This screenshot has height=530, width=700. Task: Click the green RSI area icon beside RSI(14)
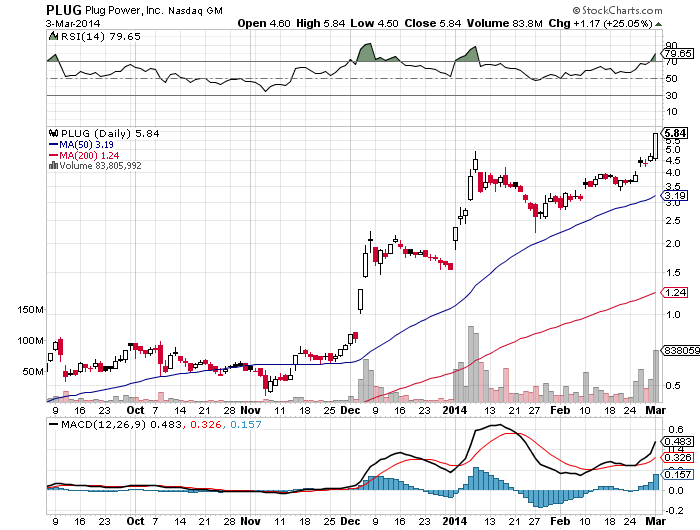(x=53, y=36)
